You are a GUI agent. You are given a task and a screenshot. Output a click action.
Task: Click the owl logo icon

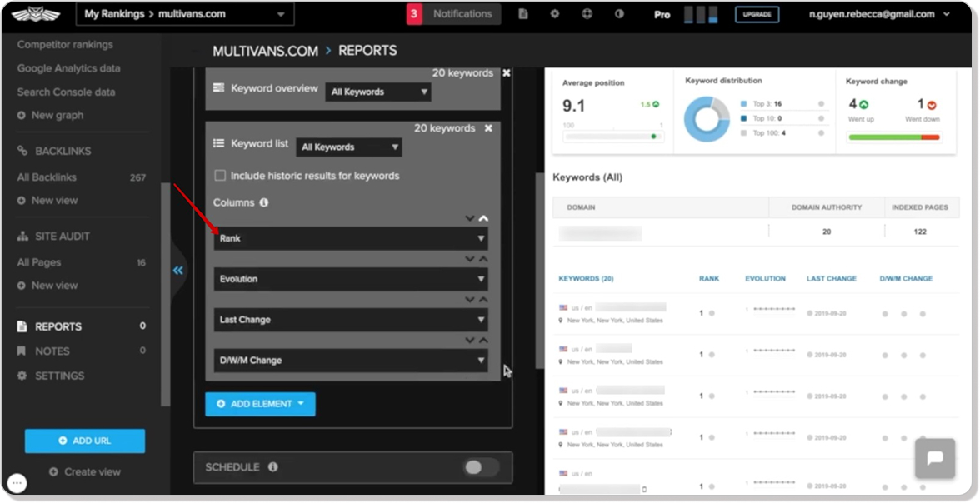[x=36, y=14]
